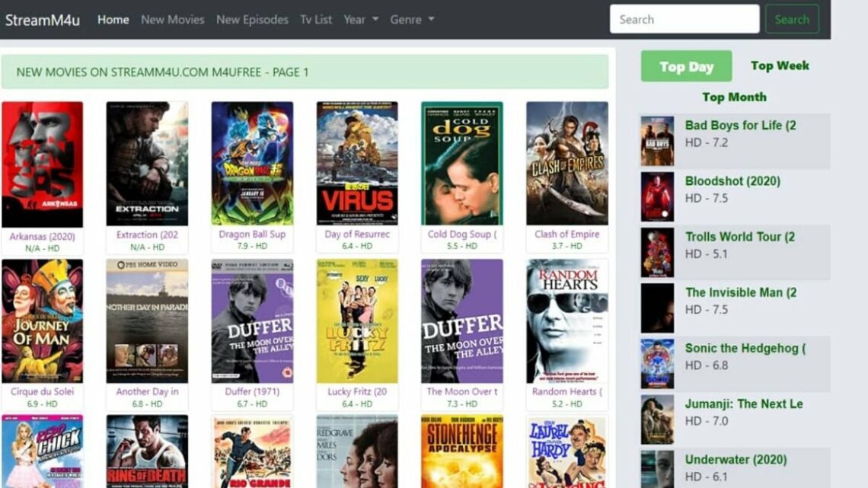The image size is (868, 488).
Task: Open the New Episodes menu item
Action: [251, 20]
